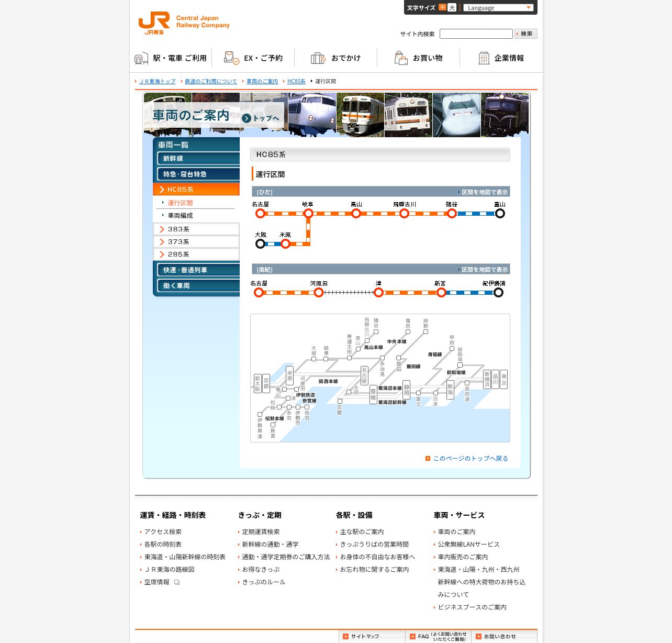Open 車両のご案内 breadcrumb link

click(262, 81)
